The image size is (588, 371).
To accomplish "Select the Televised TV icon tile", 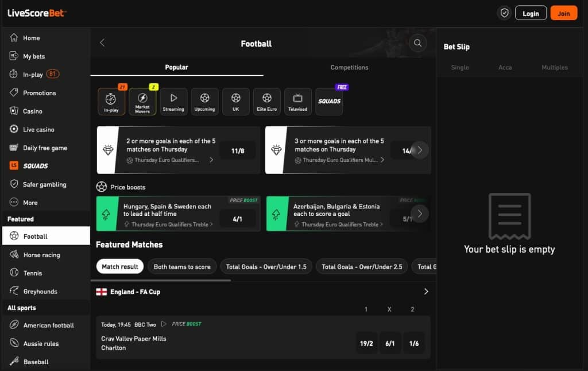I will tap(297, 102).
